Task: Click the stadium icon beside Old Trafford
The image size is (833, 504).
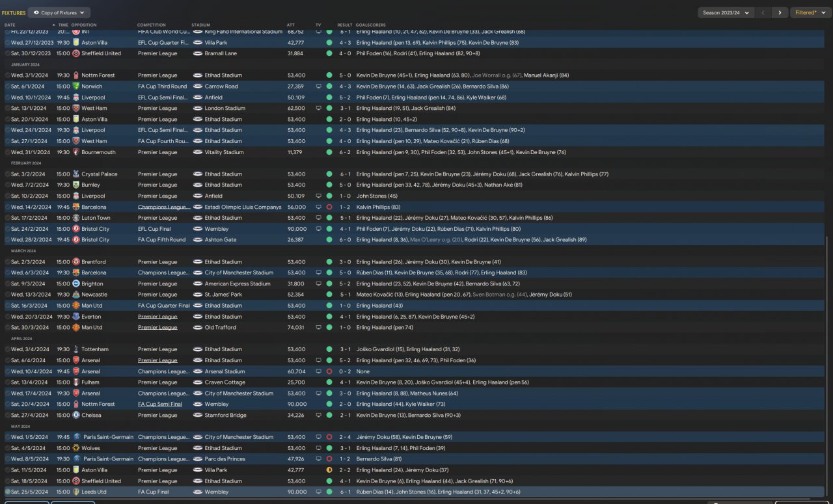Action: pos(198,328)
